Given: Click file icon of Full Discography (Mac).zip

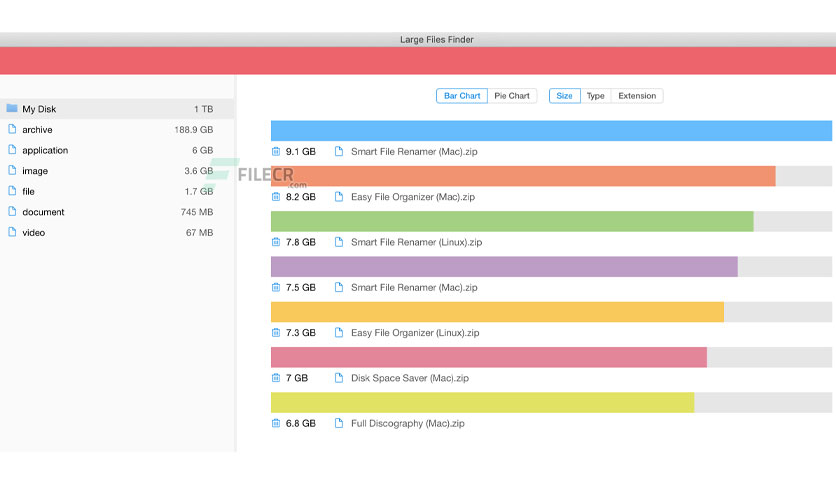Looking at the screenshot, I should click(x=339, y=423).
